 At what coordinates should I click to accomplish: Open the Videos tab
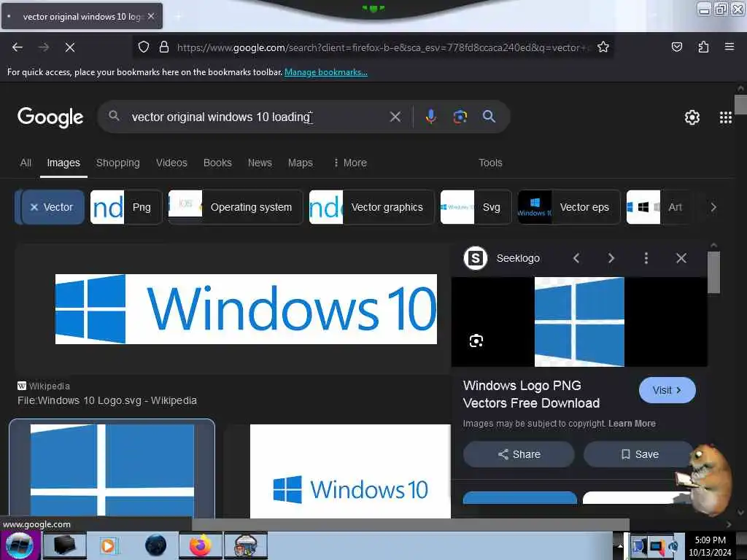171,163
